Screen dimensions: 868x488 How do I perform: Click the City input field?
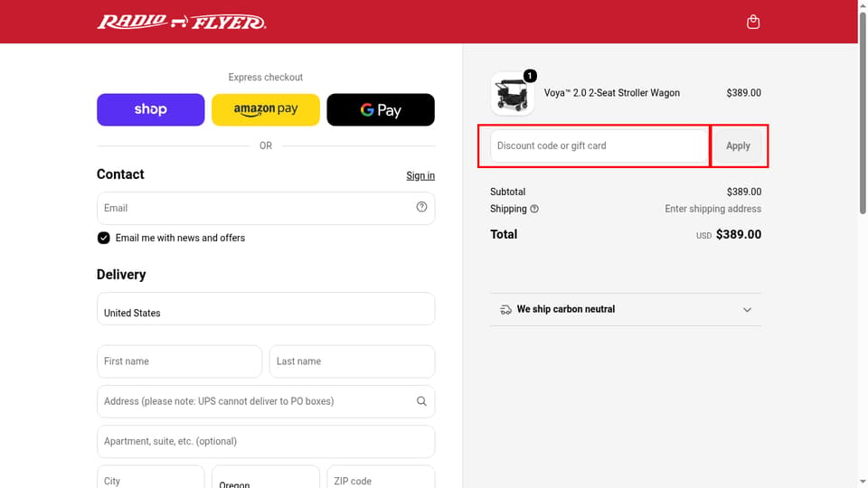point(151,479)
